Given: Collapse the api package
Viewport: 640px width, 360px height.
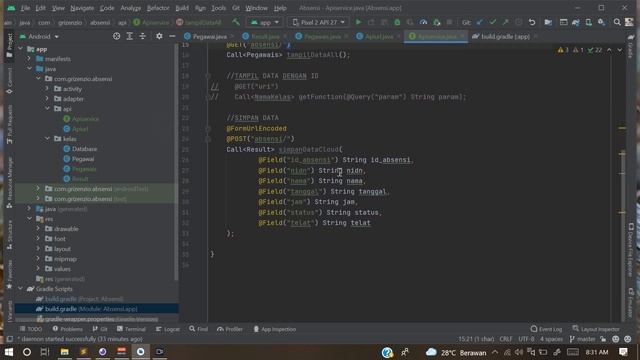Looking at the screenshot, I should pos(47,109).
